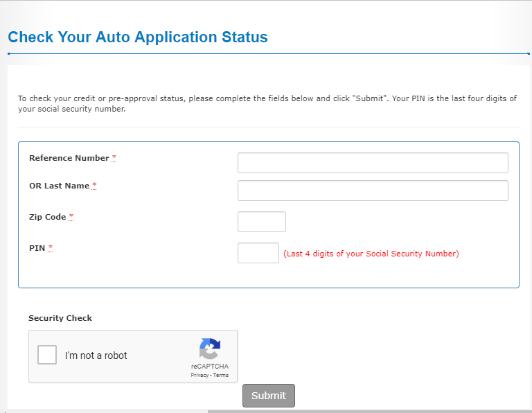The height and width of the screenshot is (413, 532).
Task: Open the reCAPTCHA Terms link
Action: pos(221,375)
